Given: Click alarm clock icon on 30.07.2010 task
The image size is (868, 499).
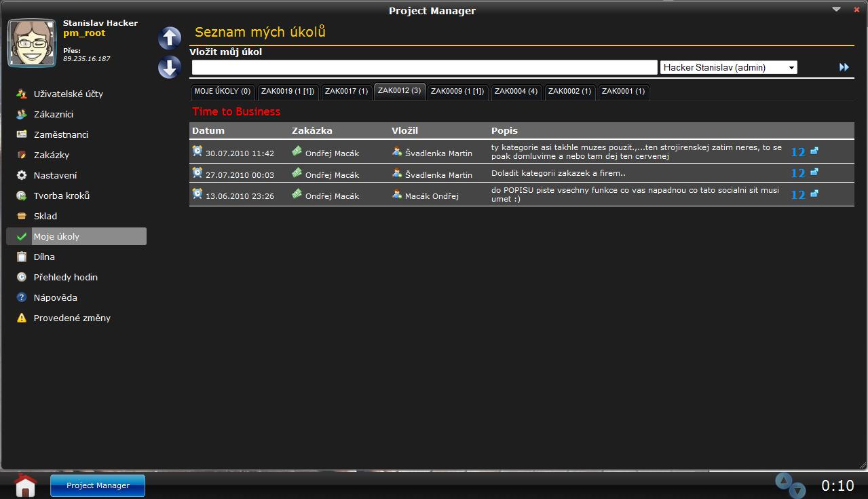Looking at the screenshot, I should pos(197,151).
